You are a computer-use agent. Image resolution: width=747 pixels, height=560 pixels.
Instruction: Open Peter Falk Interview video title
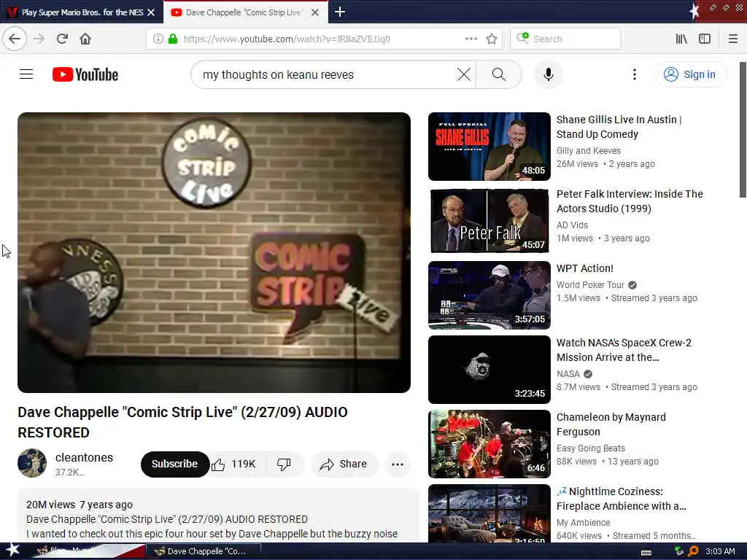[x=630, y=201]
